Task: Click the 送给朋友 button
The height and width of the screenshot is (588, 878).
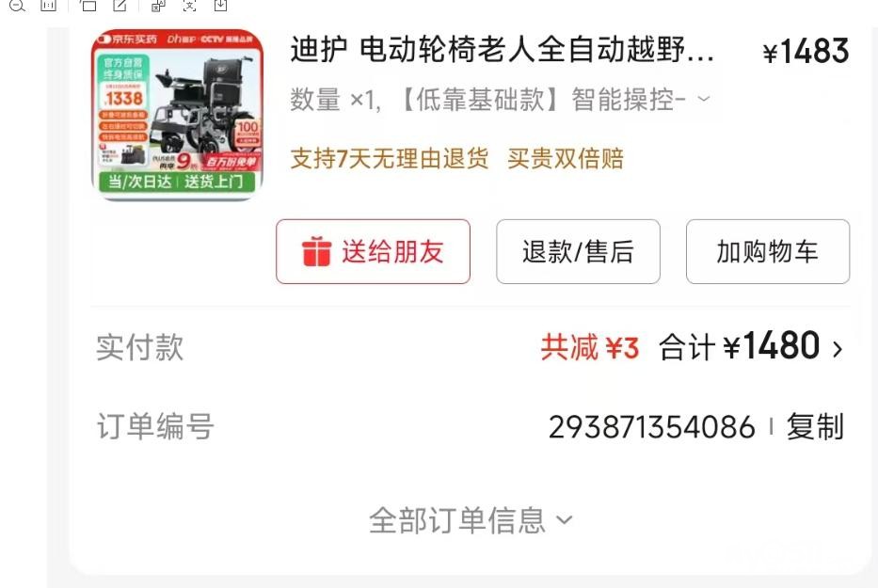Action: (373, 251)
